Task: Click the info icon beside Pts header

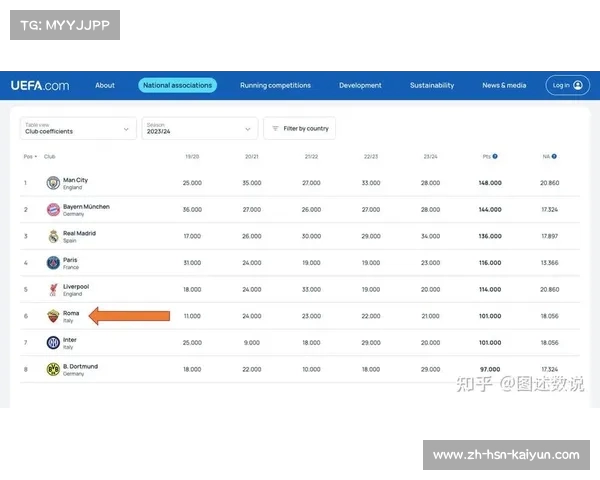Action: tap(495, 156)
